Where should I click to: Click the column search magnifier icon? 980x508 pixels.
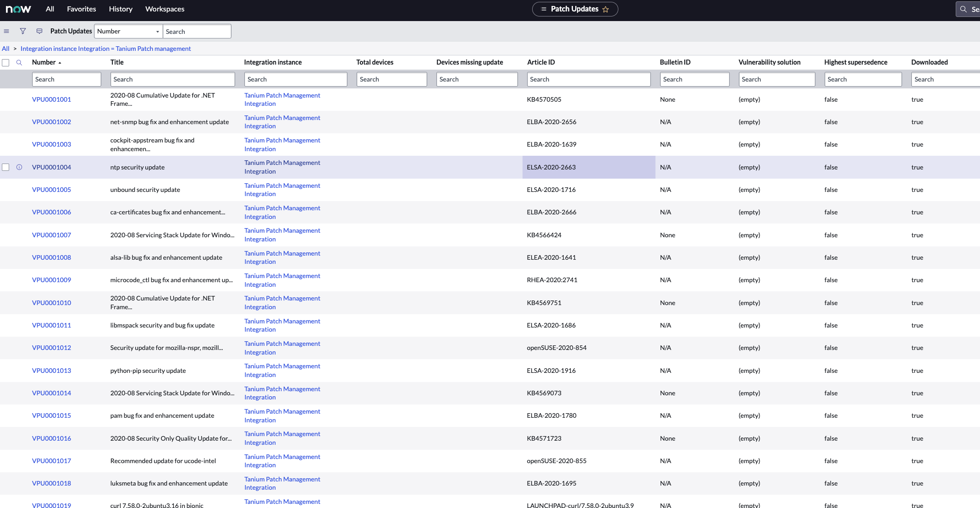(19, 63)
